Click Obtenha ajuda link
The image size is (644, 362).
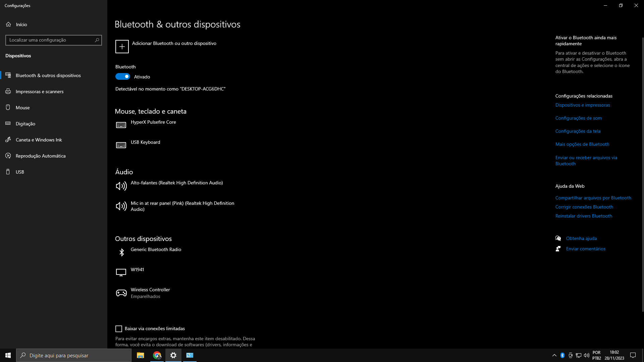[581, 238]
